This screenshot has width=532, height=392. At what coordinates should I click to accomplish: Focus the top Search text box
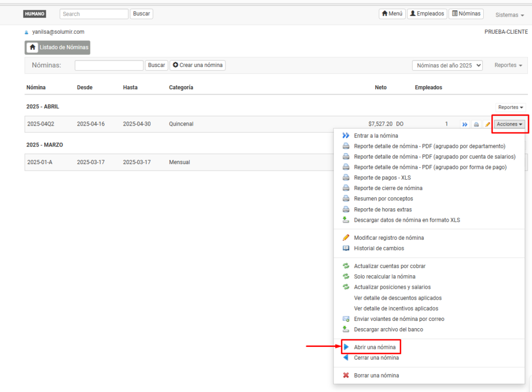click(x=94, y=14)
